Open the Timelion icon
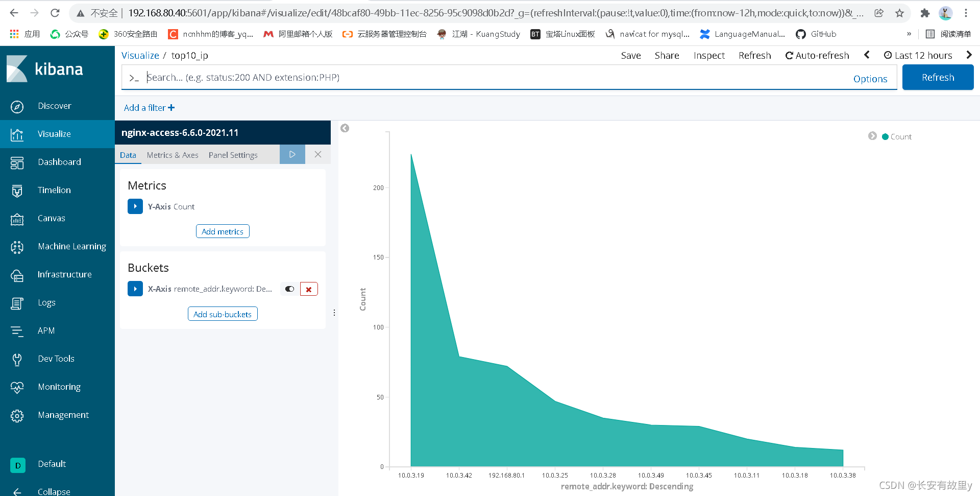Viewport: 980px width, 496px height. [x=17, y=191]
